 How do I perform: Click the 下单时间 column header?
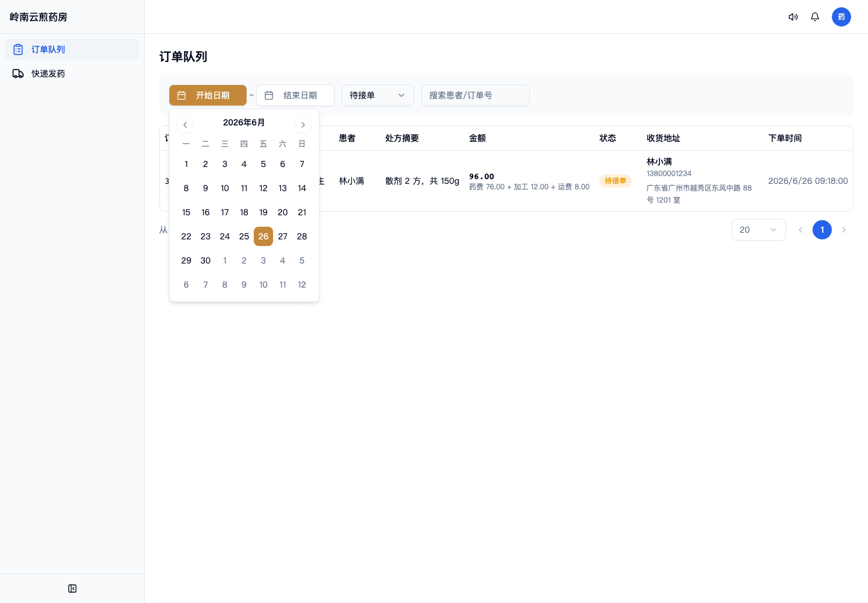tap(785, 138)
